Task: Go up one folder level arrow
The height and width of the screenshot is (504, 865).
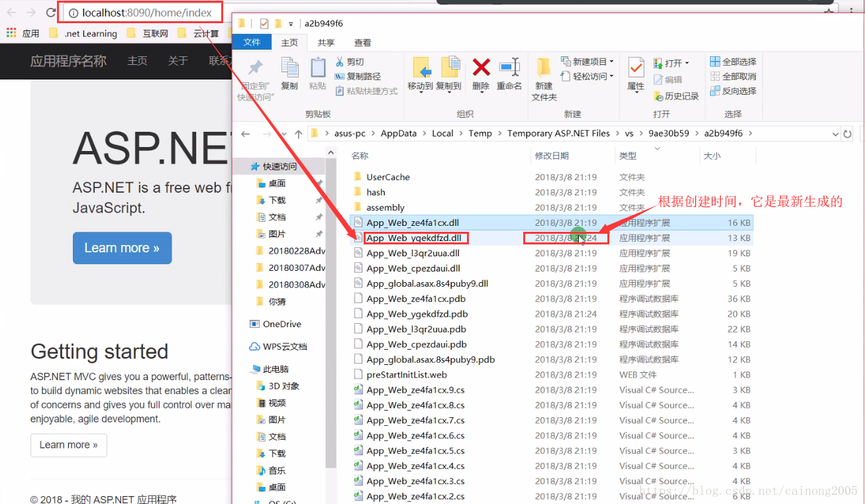Action: point(298,134)
